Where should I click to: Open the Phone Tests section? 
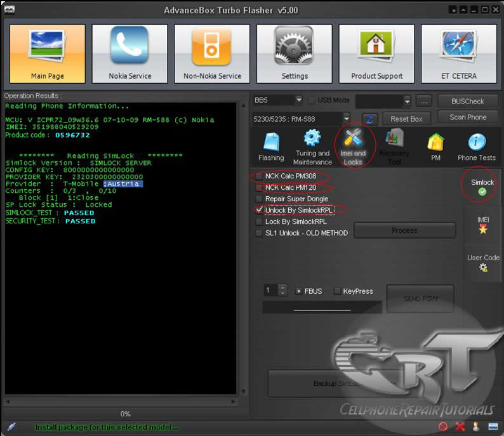pyautogui.click(x=477, y=147)
